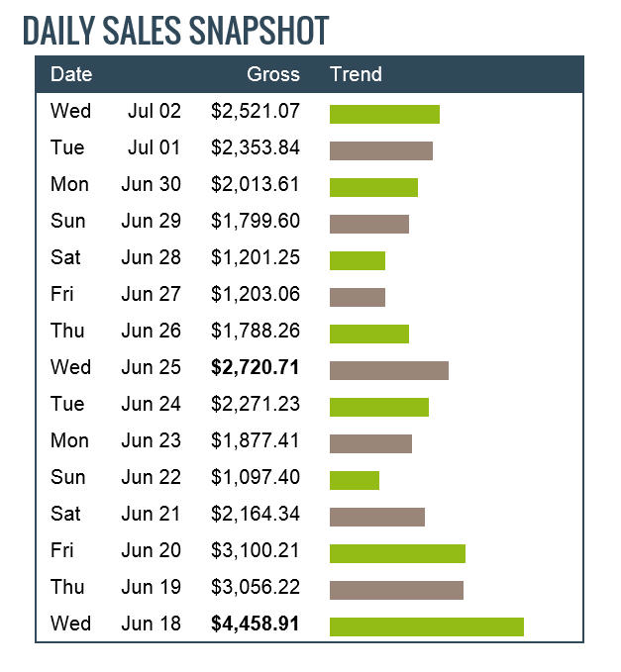Click the green trend bar for Jun 28

[x=357, y=260]
